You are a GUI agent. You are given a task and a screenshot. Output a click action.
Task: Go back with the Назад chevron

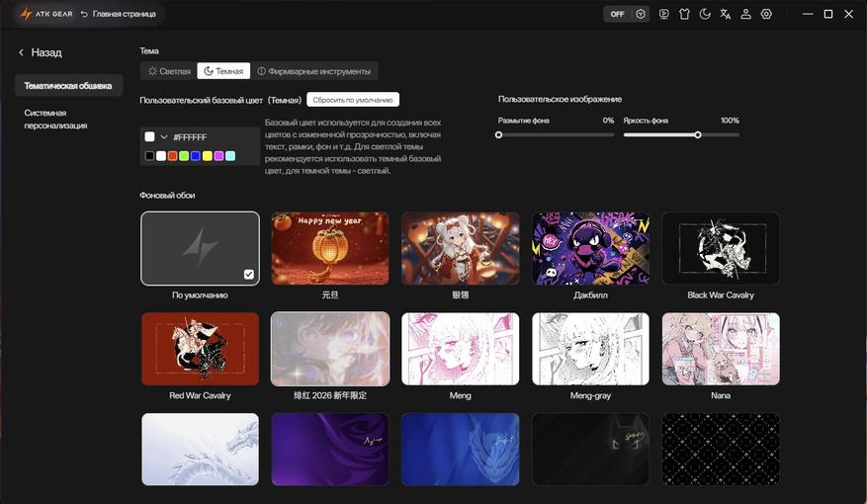click(x=21, y=52)
